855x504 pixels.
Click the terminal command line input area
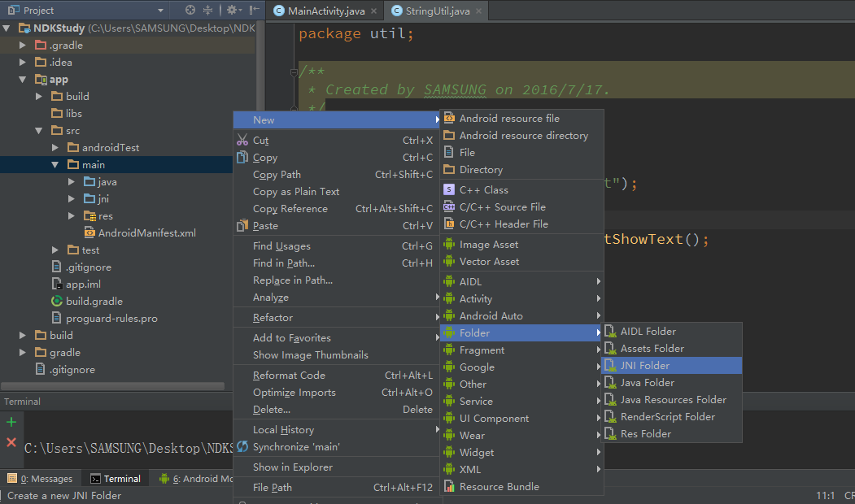point(129,448)
